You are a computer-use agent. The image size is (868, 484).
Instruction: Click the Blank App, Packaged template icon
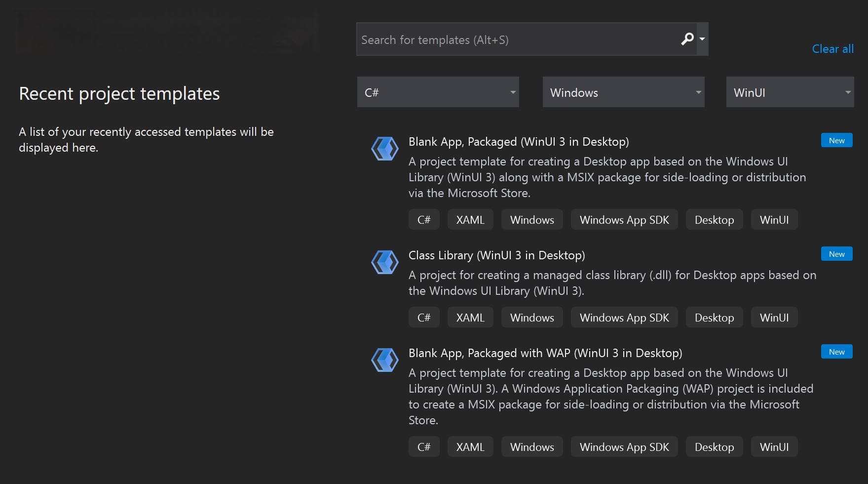click(x=385, y=149)
